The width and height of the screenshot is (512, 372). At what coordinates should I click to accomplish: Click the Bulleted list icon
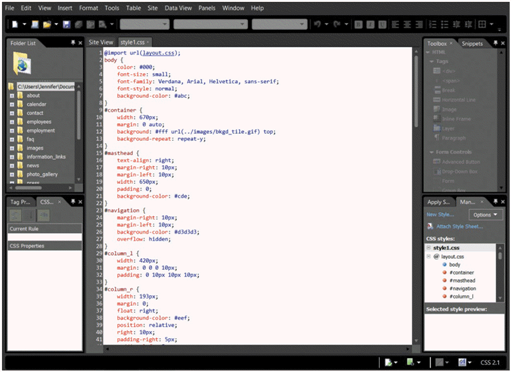pyautogui.click(x=444, y=24)
